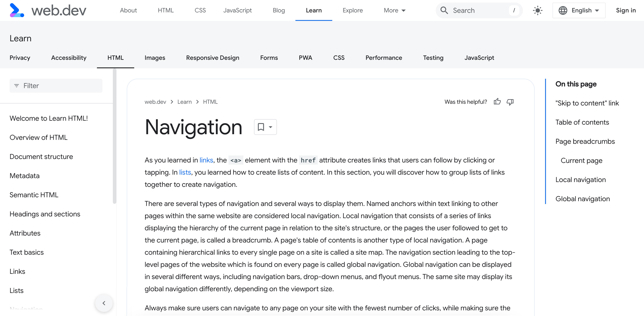Toggle light/dark mode sun icon
Screen dimensions: 644x316
537,10
